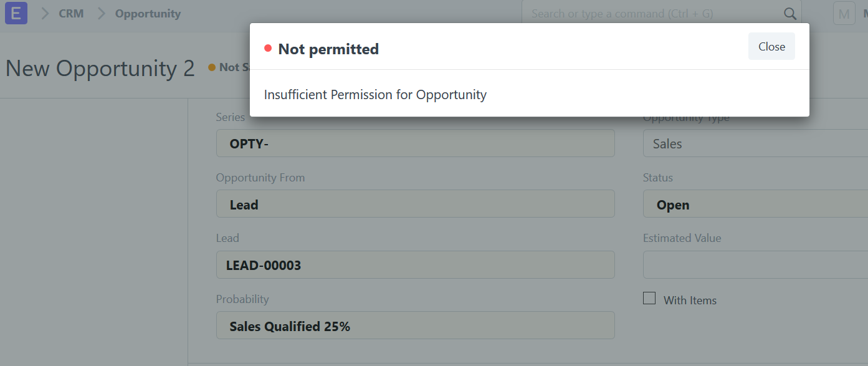Open the M user avatar menu
This screenshot has width=868, height=366.
844,13
